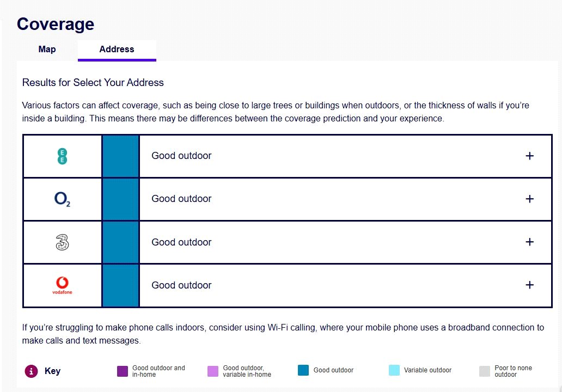The image size is (562, 392).
Task: Click the O2 network logo
Action: click(62, 199)
